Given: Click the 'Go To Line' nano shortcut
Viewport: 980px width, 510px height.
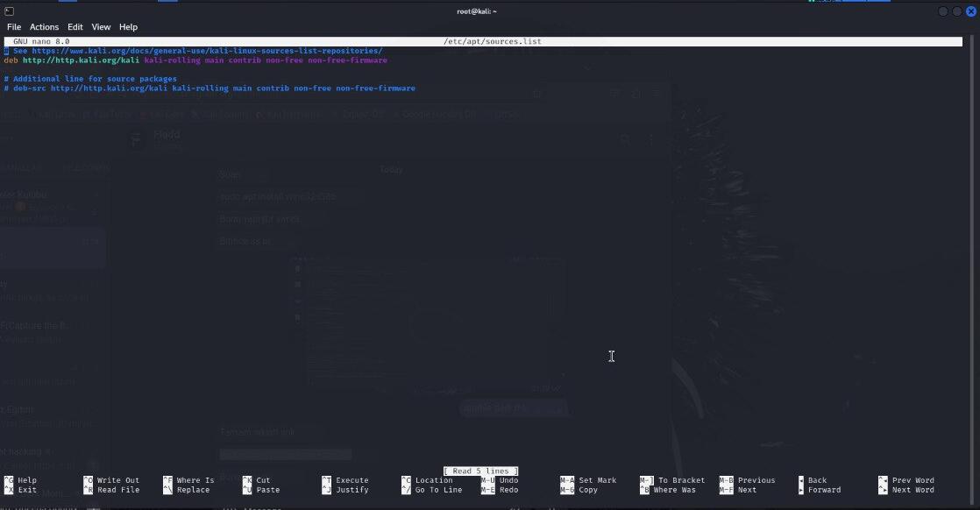Looking at the screenshot, I should click(x=439, y=489).
